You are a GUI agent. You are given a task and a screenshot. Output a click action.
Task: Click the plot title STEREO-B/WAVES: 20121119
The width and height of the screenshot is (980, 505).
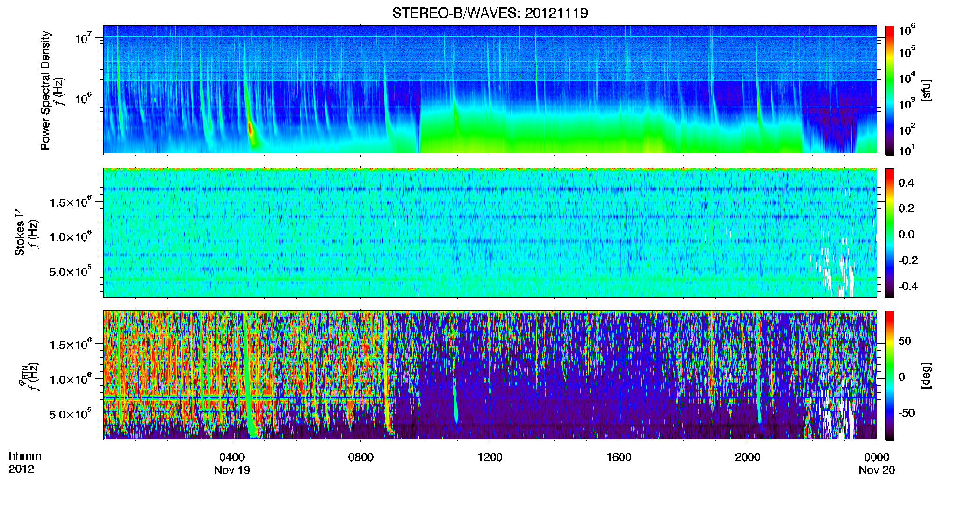pyautogui.click(x=490, y=13)
